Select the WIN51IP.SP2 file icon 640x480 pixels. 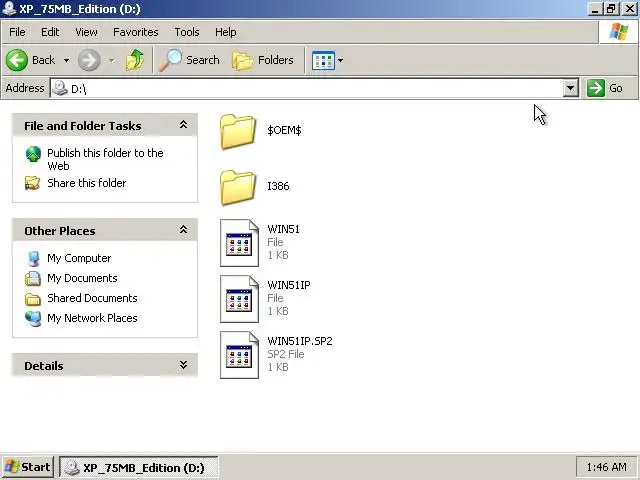point(239,355)
